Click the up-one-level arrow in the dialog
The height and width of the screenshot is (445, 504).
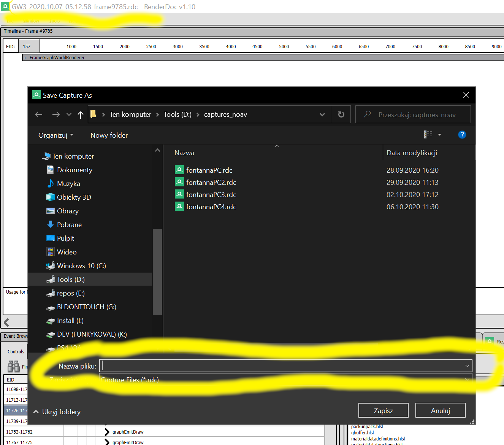81,114
